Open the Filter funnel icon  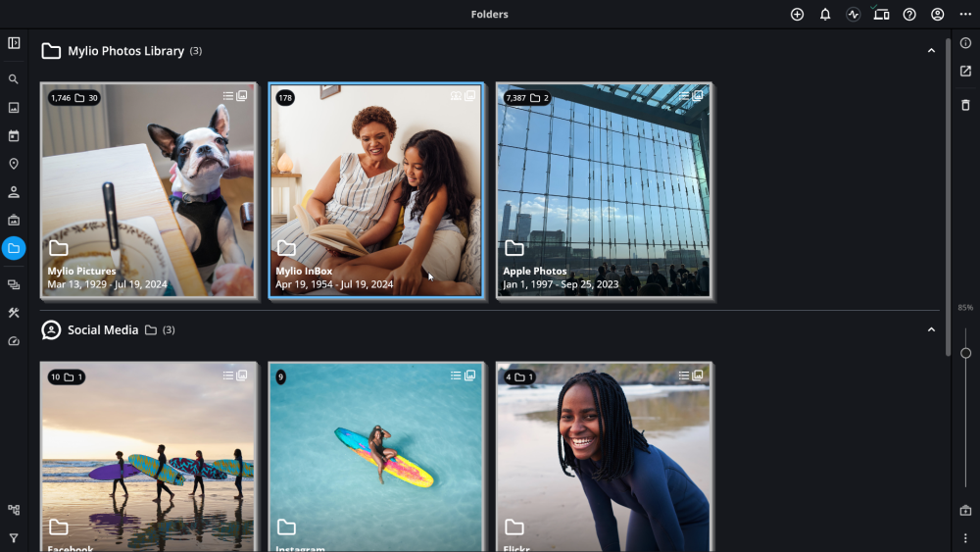tap(14, 537)
